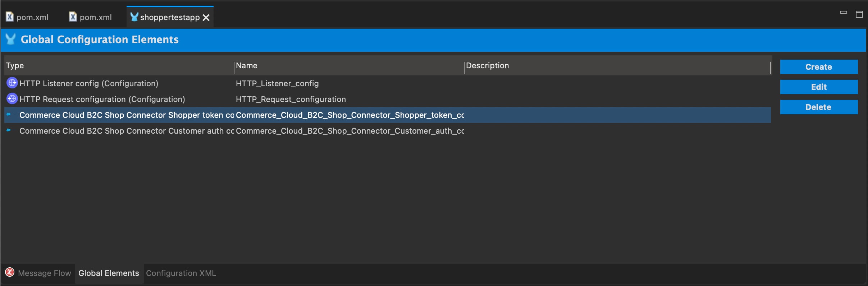Click the Create button
Screen dimensions: 868x286
(x=819, y=67)
